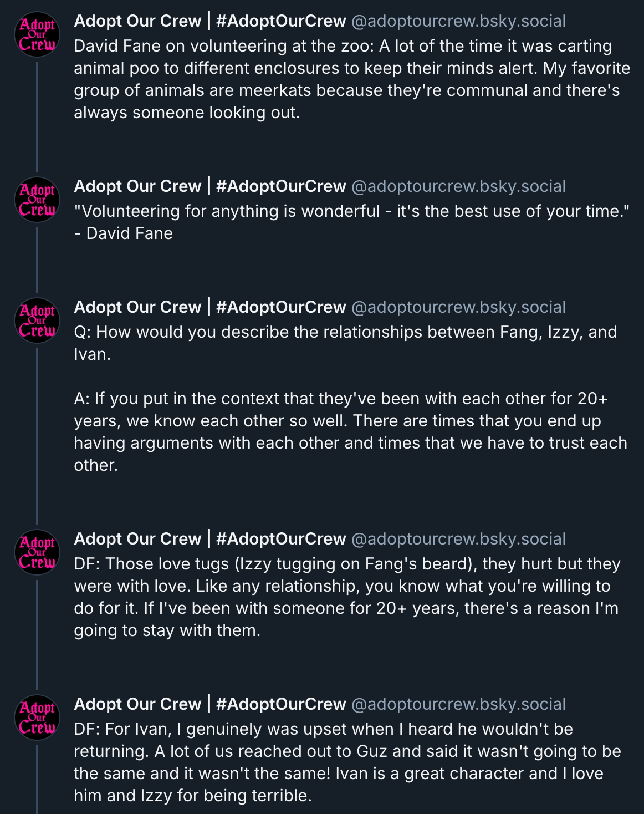This screenshot has height=814, width=644.
Task: Click the handle on the 'reached out to Guz' post
Action: tap(458, 704)
